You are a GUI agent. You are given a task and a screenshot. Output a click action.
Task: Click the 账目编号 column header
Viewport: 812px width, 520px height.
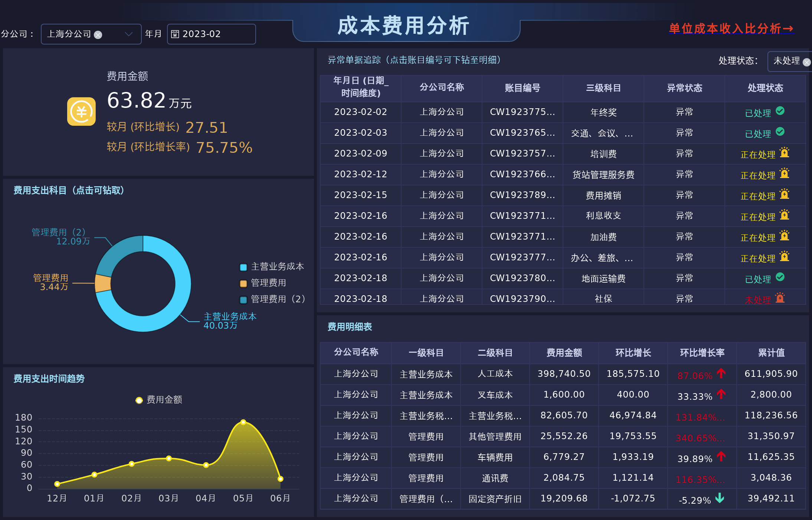click(522, 88)
